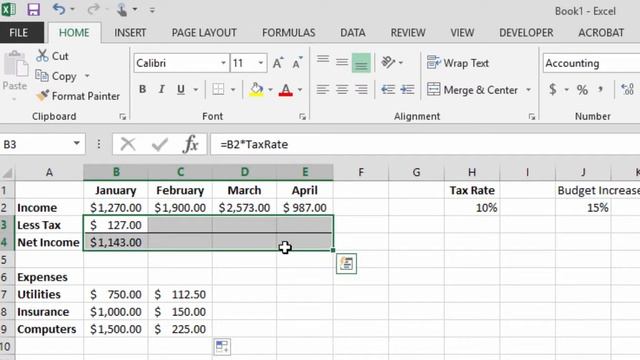Click the Wrap Text button
The image size is (640, 360).
[458, 63]
